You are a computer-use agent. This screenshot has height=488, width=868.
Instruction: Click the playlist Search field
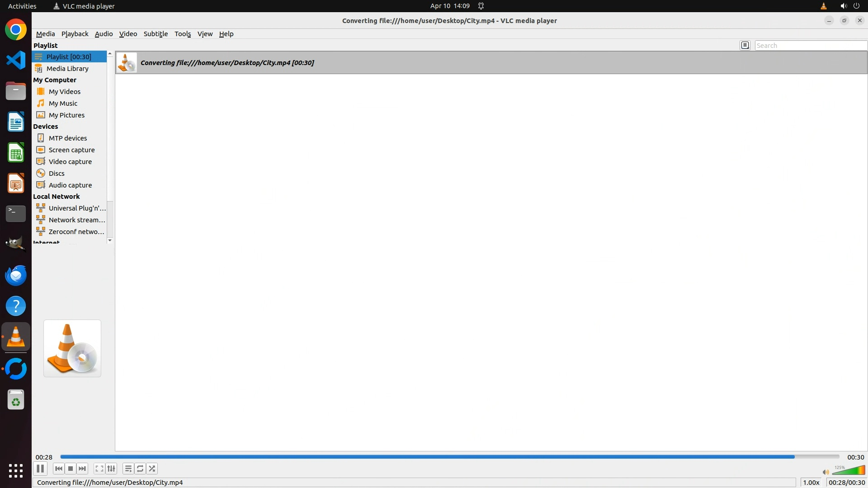810,45
